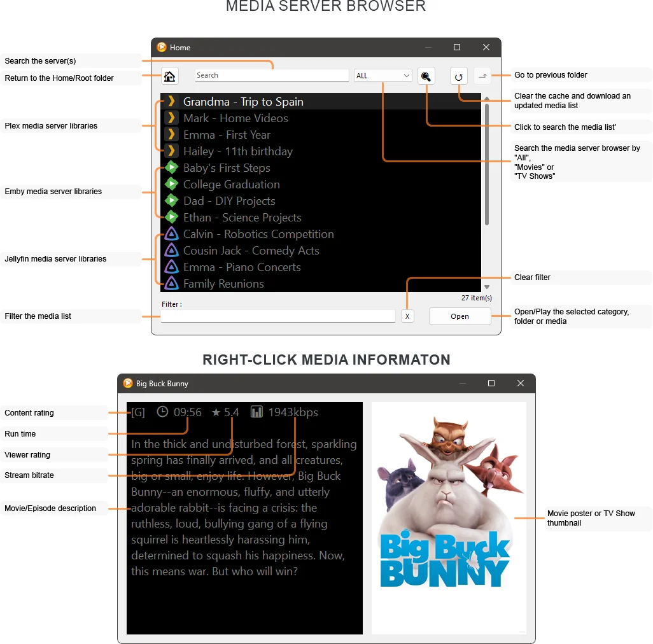653x644 pixels.
Task: Click the media list scroll up arrow
Action: point(486,98)
